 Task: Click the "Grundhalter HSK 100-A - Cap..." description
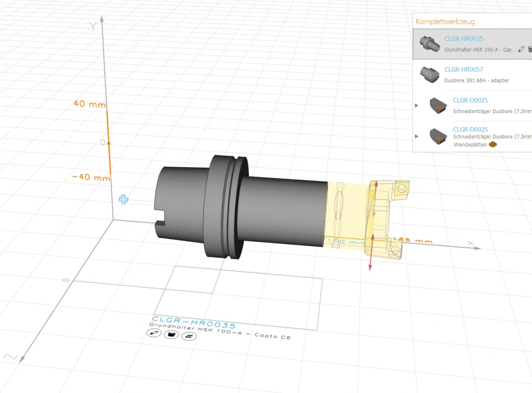(480, 49)
